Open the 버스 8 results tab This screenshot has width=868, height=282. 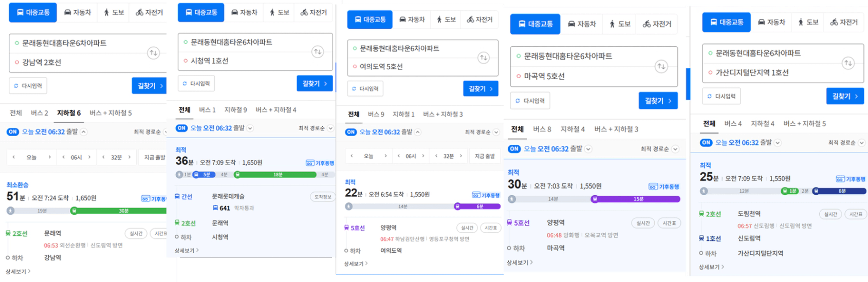pyautogui.click(x=542, y=129)
